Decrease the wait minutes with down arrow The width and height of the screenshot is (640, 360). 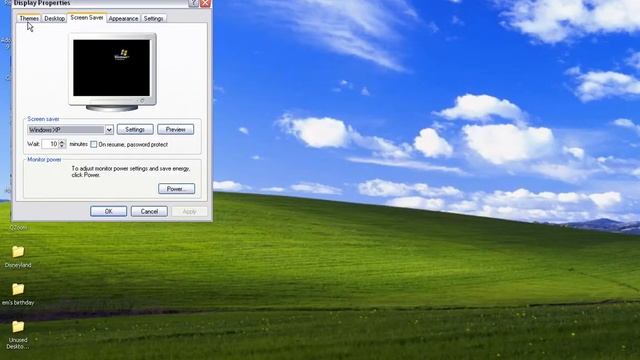pos(62,146)
